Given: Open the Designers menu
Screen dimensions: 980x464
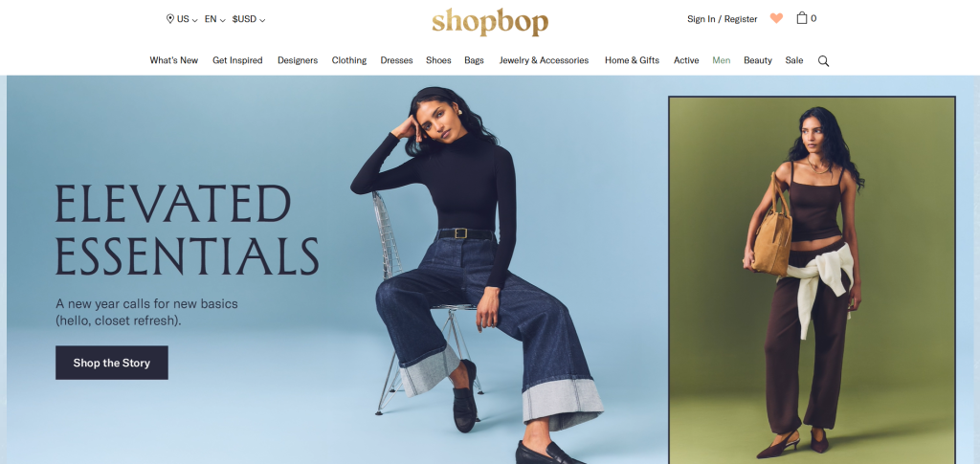Looking at the screenshot, I should [298, 60].
